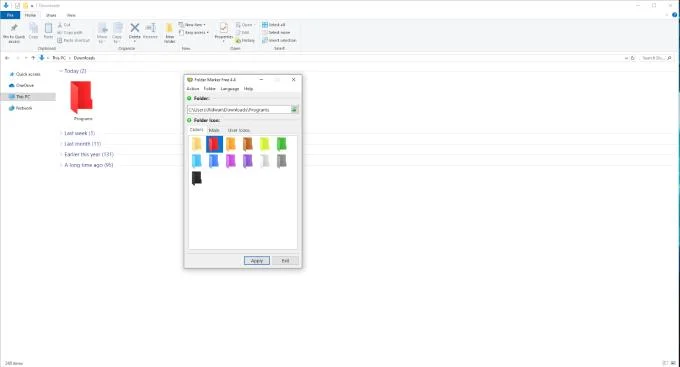Click the folder path input field
The height and width of the screenshot is (367, 680).
(x=239, y=110)
